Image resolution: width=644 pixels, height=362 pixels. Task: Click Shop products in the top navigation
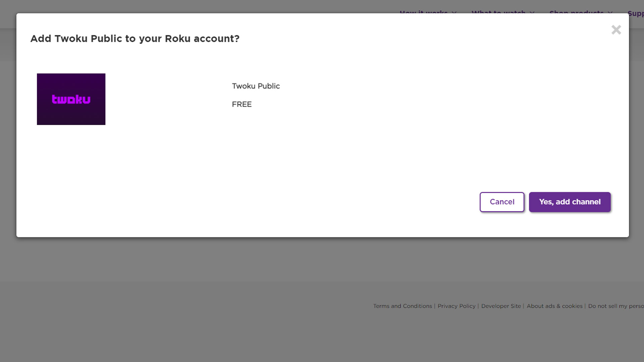coord(577,13)
